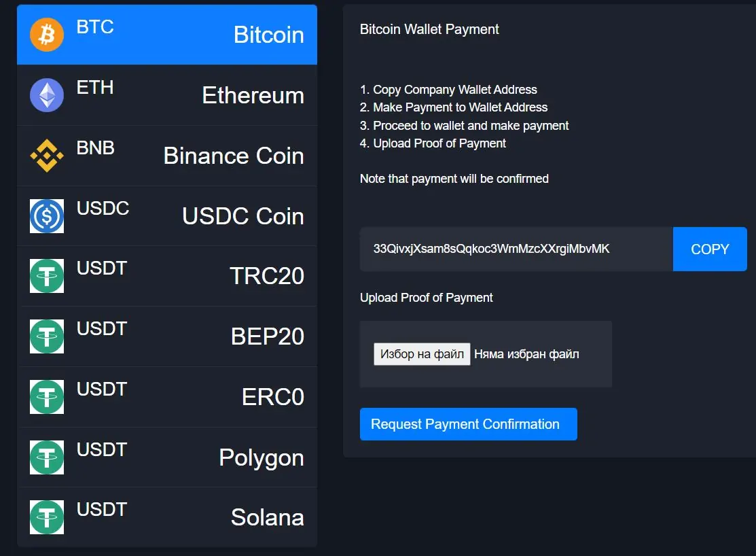
Task: Pick the USDT Solana network option
Action: tap(167, 517)
